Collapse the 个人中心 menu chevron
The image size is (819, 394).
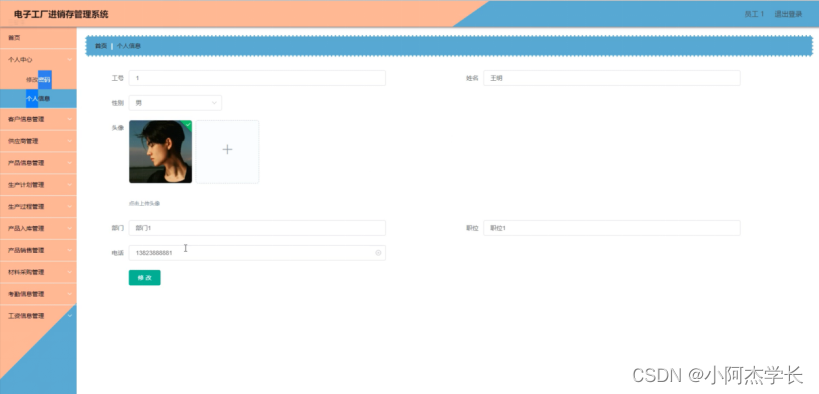pos(69,60)
